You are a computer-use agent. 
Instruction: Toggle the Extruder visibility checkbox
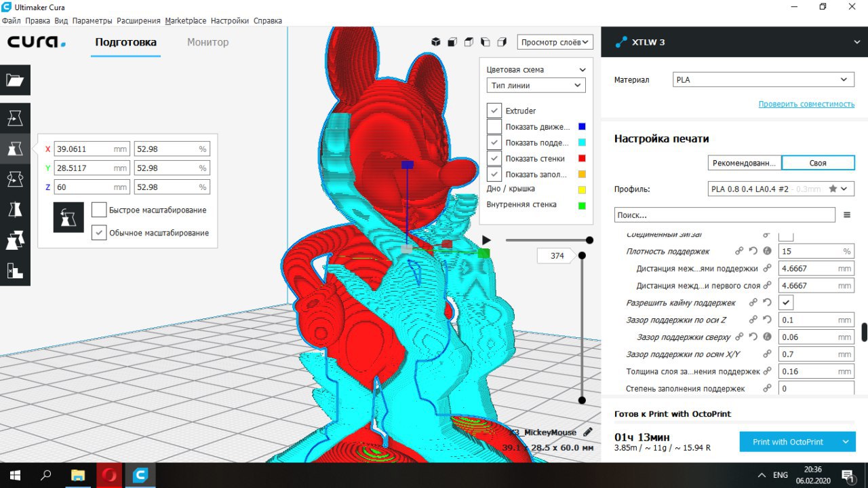494,111
